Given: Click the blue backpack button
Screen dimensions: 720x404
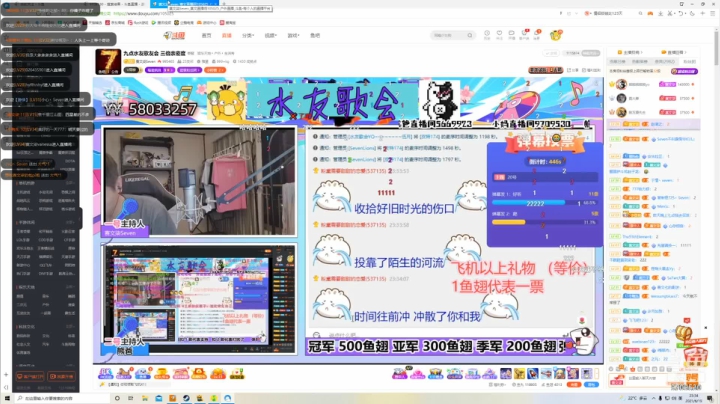Looking at the screenshot, I should [x=591, y=385].
